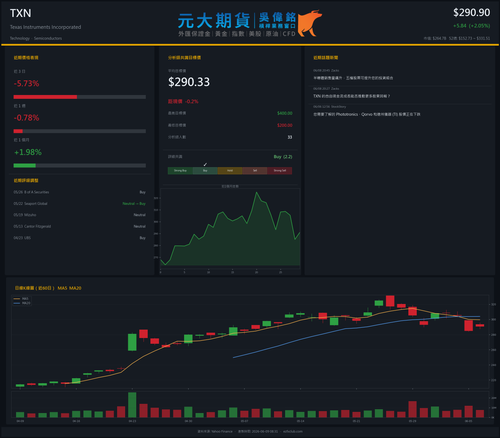This screenshot has height=438, width=500.
Task: Click the Buy segment of the rating bar
Action: pos(205,171)
